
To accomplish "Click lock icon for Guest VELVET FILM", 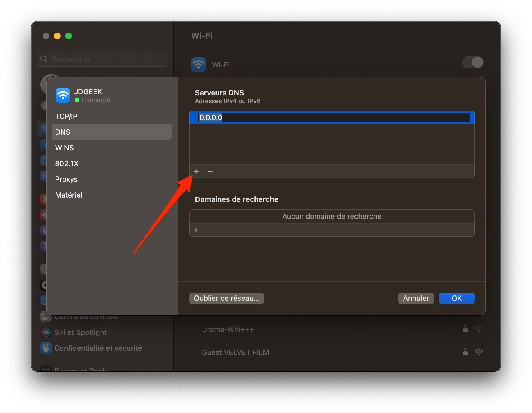I will point(465,352).
